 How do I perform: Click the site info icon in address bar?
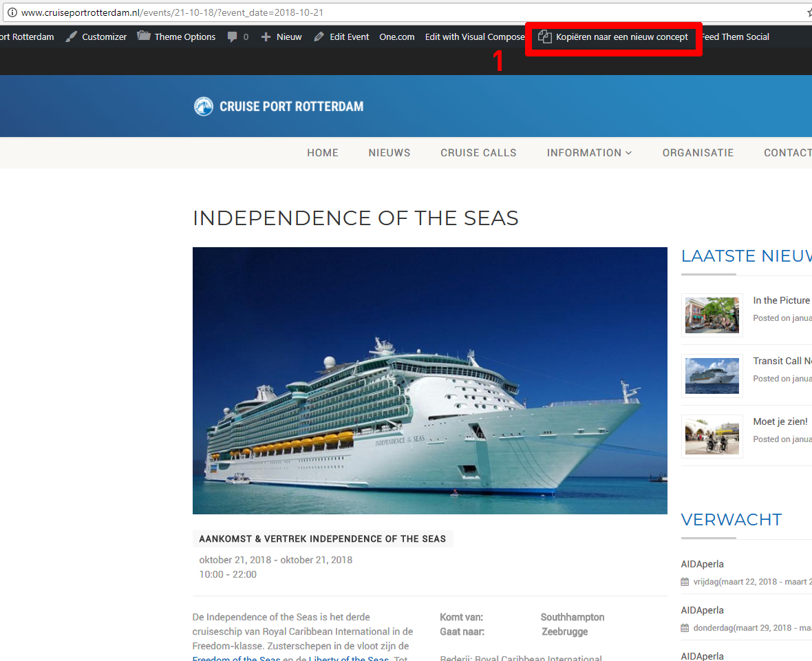pyautogui.click(x=12, y=12)
